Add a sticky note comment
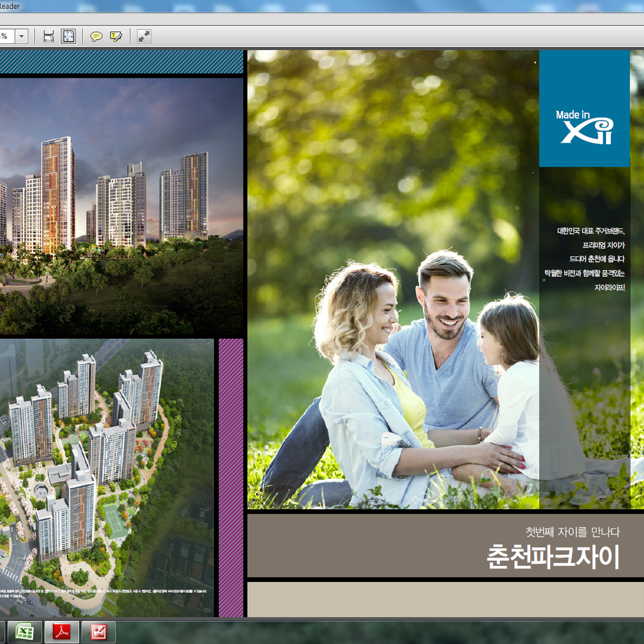644x644 pixels. 96,37
